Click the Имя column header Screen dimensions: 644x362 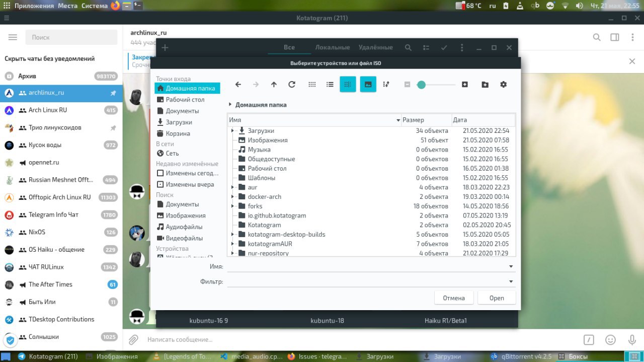(x=314, y=120)
